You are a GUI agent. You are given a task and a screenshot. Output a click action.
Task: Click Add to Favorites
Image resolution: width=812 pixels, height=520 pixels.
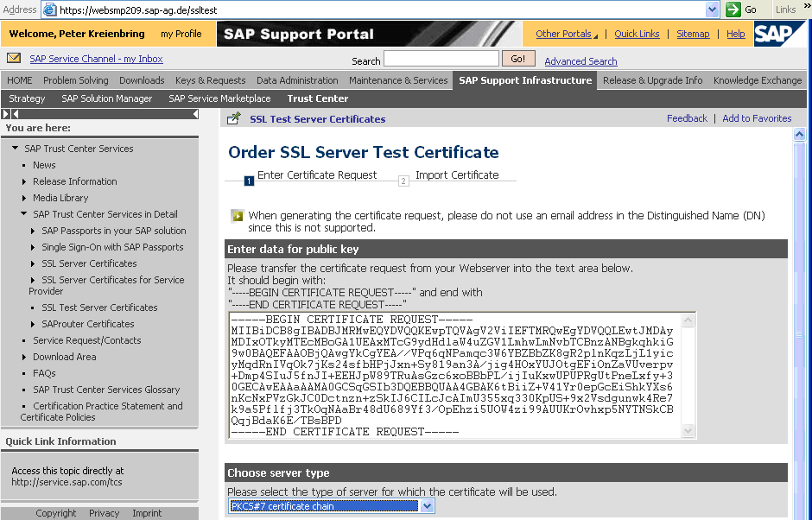tap(757, 118)
